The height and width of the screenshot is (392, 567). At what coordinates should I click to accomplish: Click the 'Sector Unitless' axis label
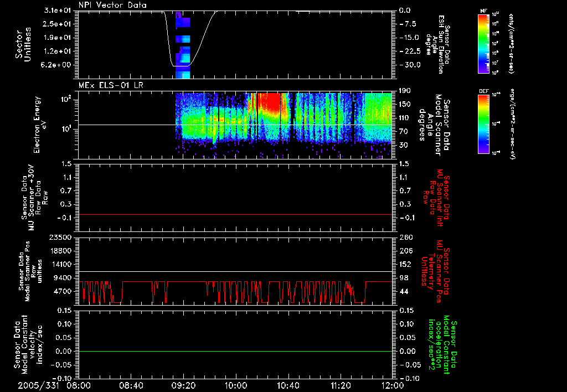23,44
